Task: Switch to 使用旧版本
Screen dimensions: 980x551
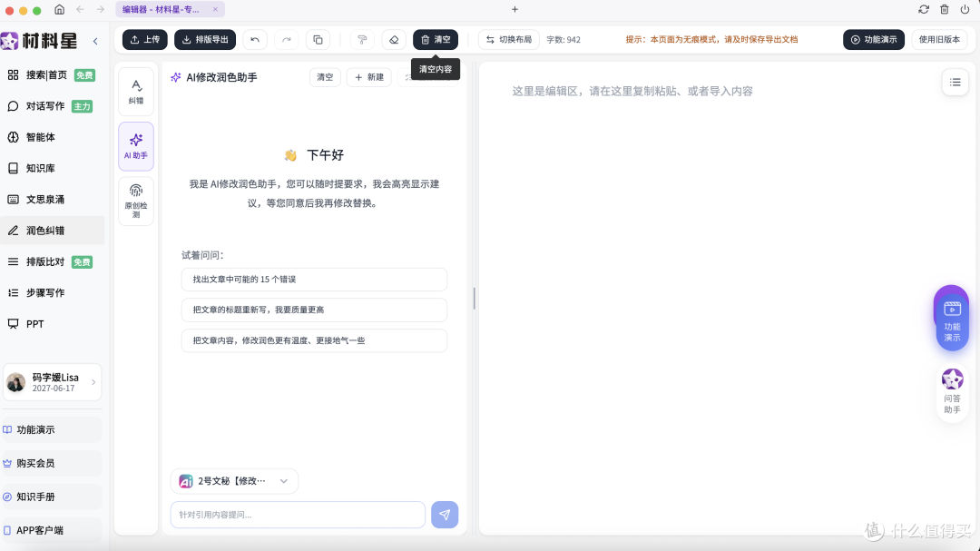Action: 939,39
